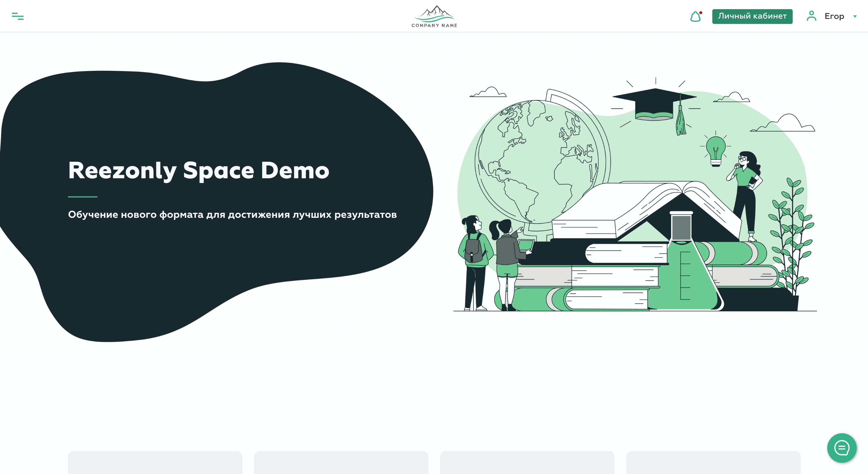Click the COMPANY NAME text
This screenshot has width=868, height=474.
[x=434, y=25]
